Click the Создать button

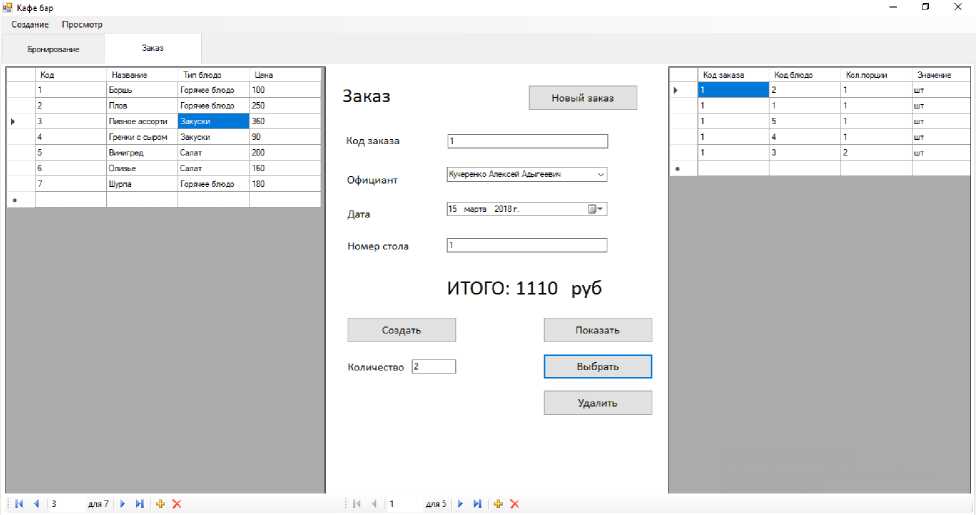click(401, 330)
